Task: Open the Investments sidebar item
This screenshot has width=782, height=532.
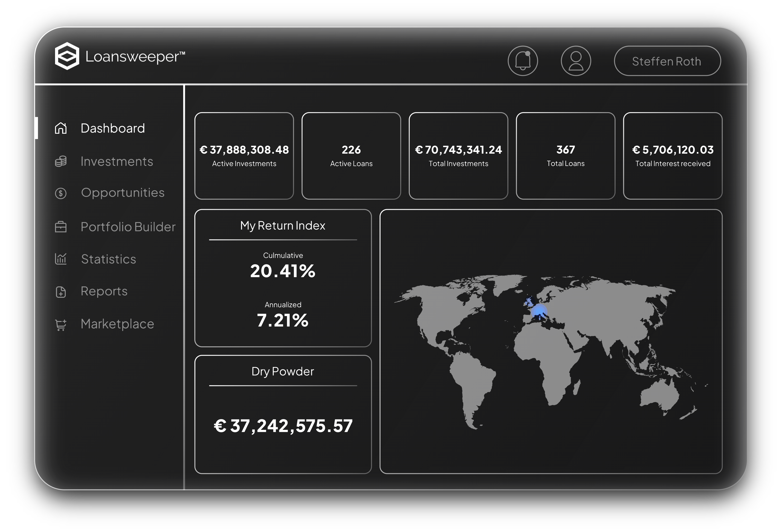Action: click(x=117, y=161)
